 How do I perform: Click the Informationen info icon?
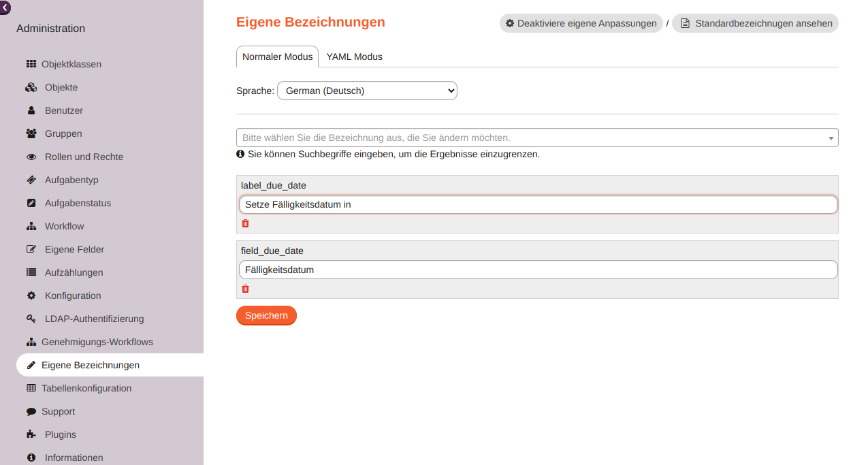(x=31, y=458)
